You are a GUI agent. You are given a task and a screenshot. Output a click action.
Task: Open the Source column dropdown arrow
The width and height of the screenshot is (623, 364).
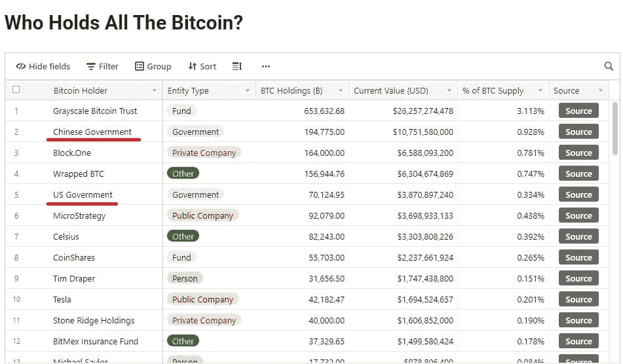601,90
